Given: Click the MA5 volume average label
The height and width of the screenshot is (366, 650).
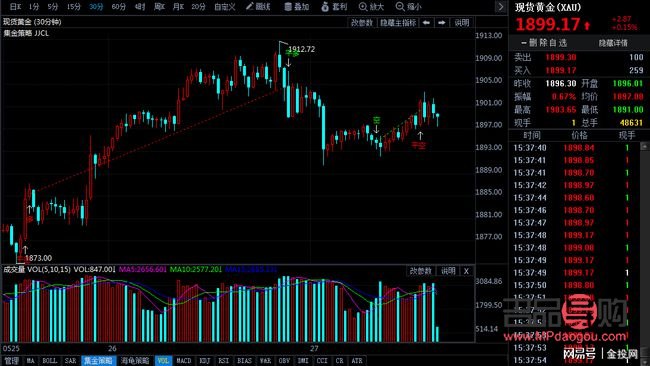Looking at the screenshot, I should 143,269.
